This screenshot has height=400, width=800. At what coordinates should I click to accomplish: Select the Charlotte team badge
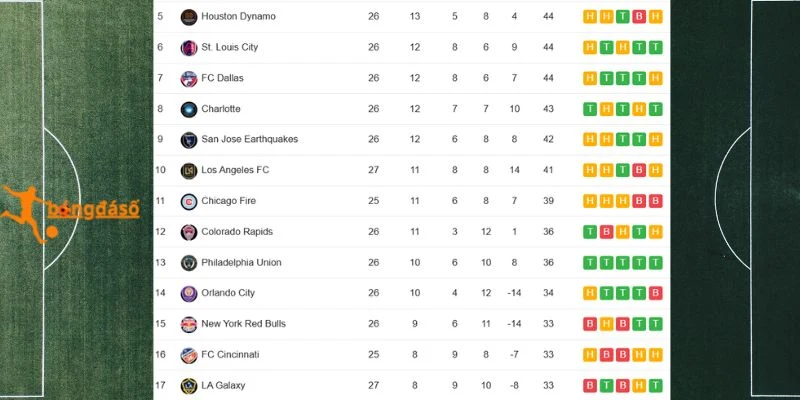click(x=189, y=109)
